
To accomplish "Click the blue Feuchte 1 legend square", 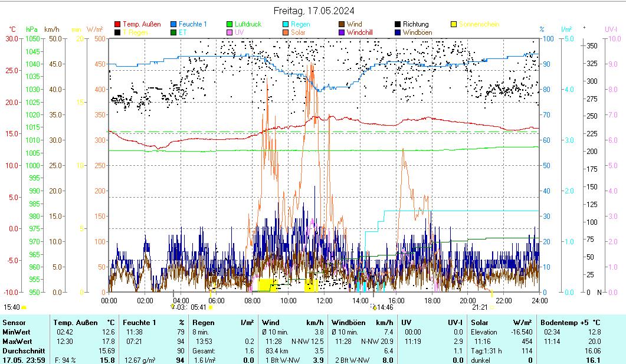I will pyautogui.click(x=173, y=25).
